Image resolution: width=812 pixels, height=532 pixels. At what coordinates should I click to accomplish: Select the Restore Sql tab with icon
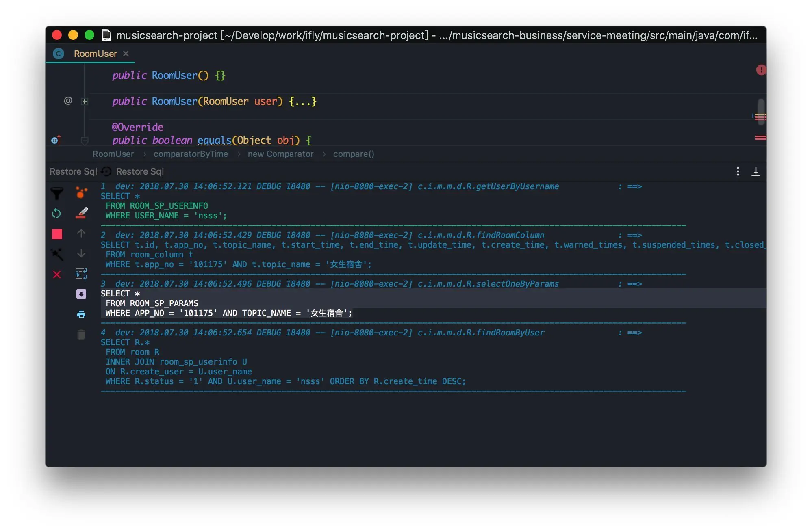(134, 171)
